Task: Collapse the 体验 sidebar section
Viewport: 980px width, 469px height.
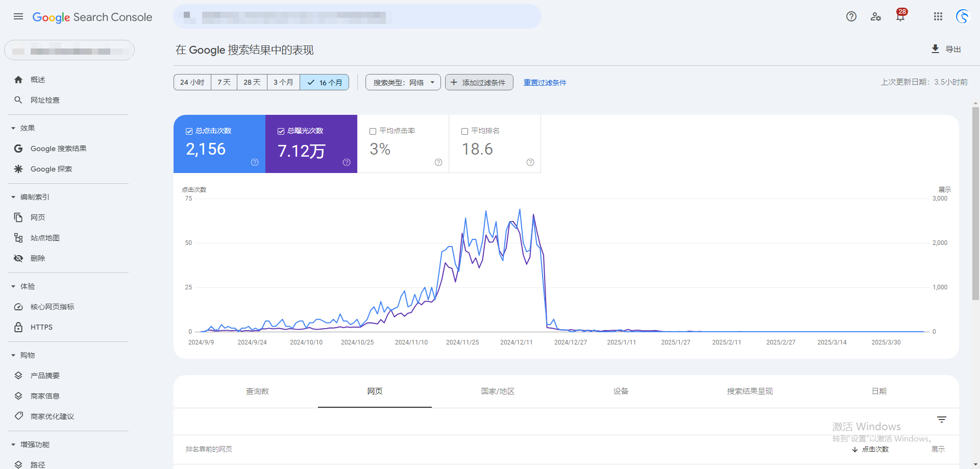Action: click(x=13, y=286)
